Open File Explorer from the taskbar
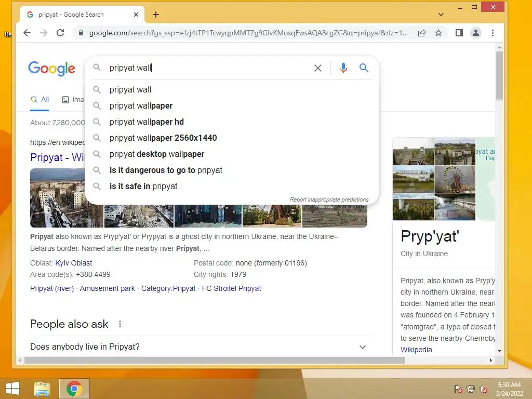The width and height of the screenshot is (532, 399). pos(42,389)
